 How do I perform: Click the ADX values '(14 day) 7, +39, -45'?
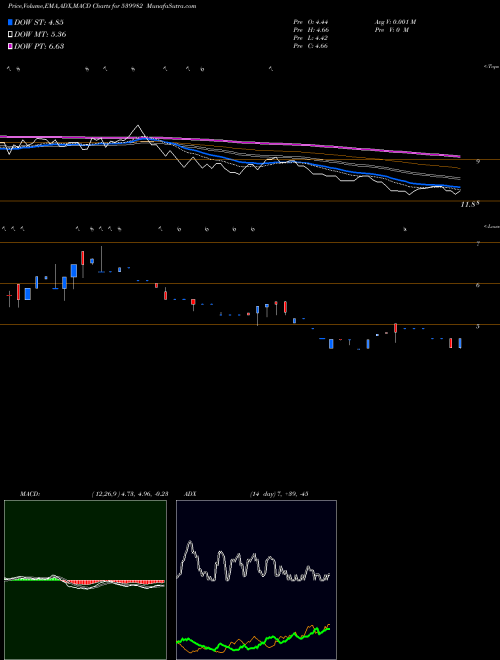pos(278,493)
